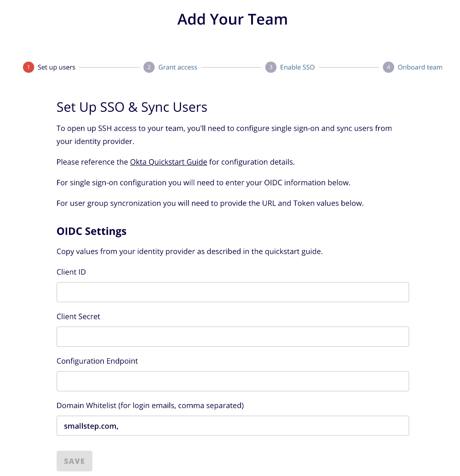Click the Domain Whitelist field containing smallstep.com

click(232, 426)
